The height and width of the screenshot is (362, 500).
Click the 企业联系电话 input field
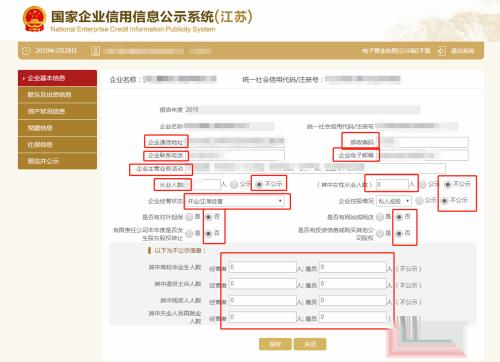[x=237, y=155]
